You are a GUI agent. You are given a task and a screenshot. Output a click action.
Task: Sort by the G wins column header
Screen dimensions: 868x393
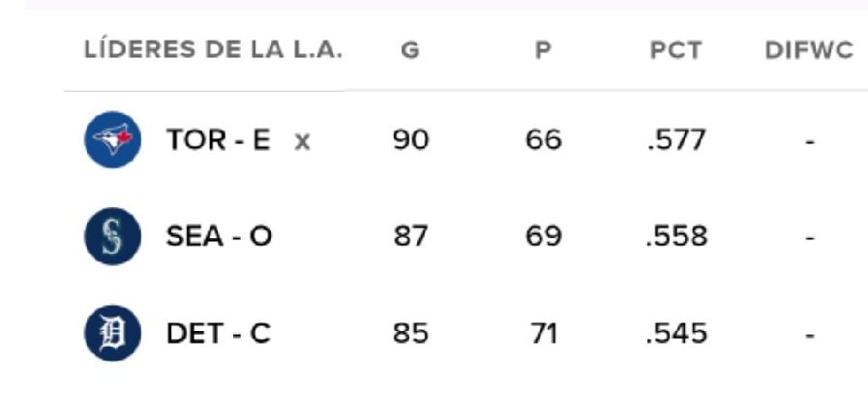[x=410, y=50]
